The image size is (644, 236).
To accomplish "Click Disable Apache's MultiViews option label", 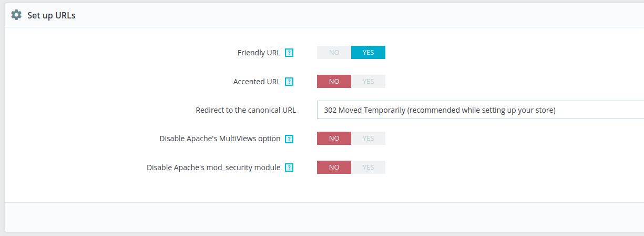I will 220,139.
